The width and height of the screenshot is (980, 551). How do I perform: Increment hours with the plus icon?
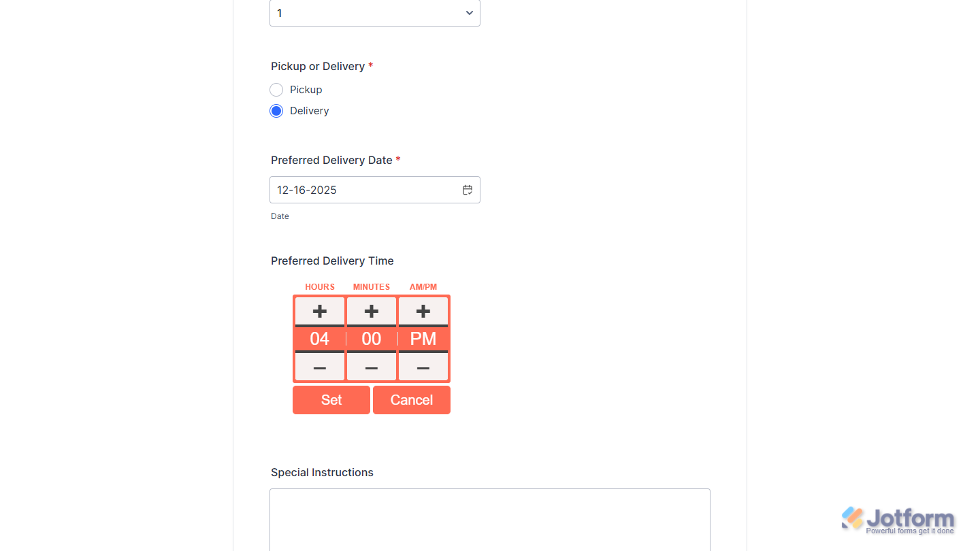tap(319, 311)
